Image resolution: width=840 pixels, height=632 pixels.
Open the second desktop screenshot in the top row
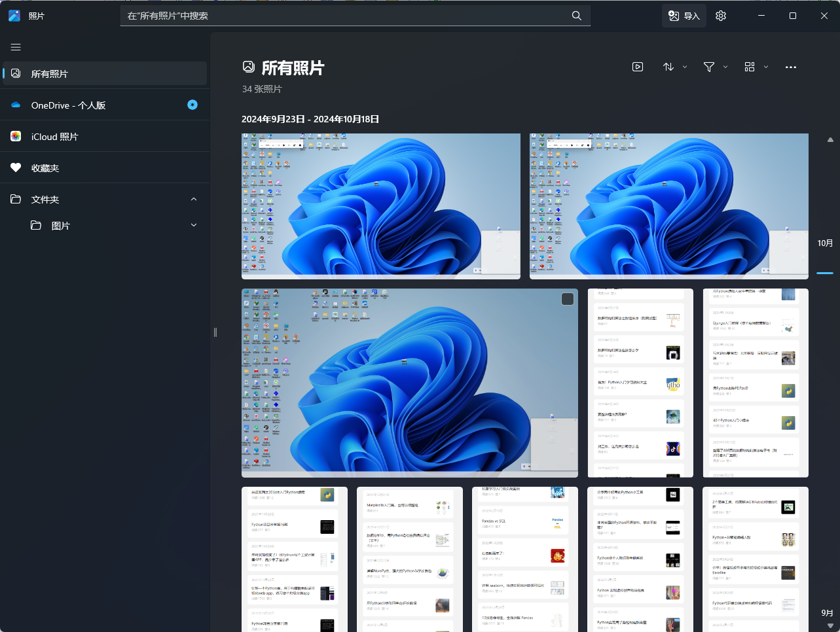pos(669,206)
